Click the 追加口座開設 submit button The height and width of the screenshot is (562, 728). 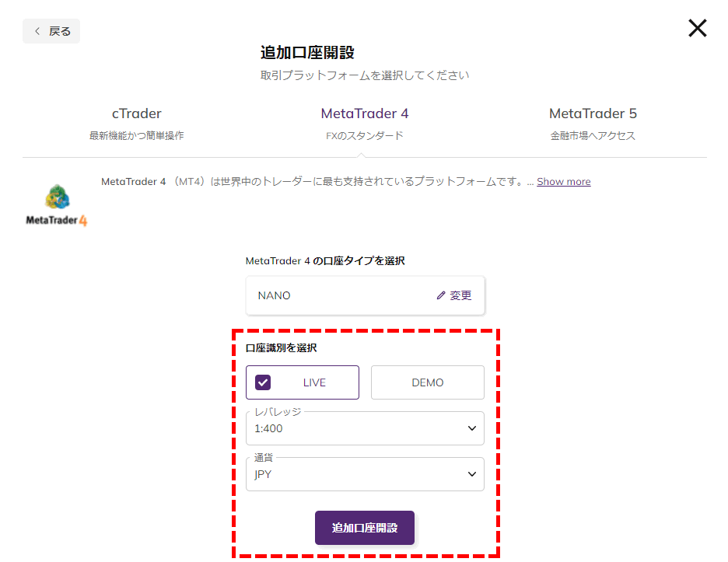coord(365,528)
